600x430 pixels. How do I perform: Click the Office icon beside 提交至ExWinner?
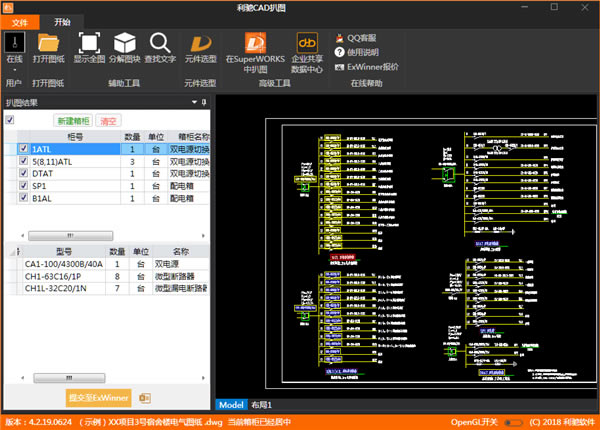click(x=145, y=398)
